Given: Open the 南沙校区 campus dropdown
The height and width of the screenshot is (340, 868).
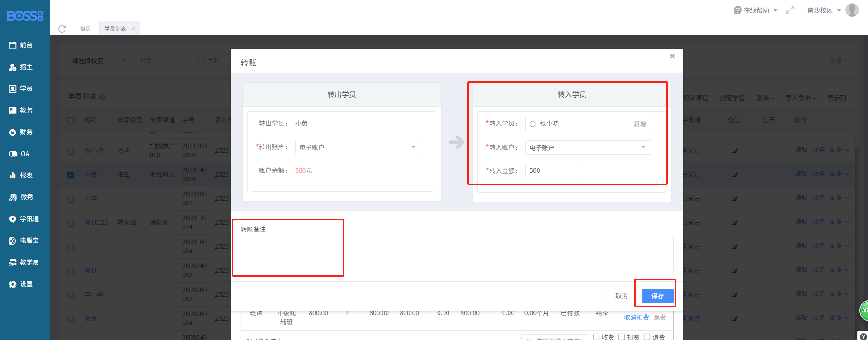Looking at the screenshot, I should (x=824, y=10).
